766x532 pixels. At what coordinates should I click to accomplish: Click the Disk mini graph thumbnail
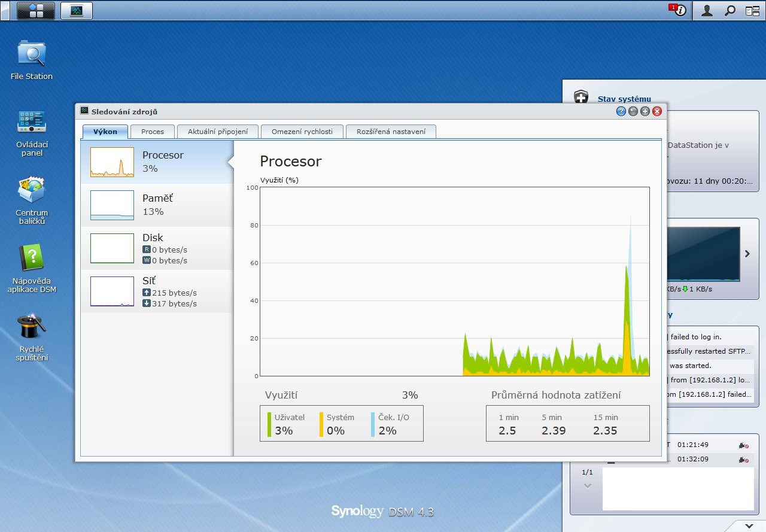[x=112, y=248]
